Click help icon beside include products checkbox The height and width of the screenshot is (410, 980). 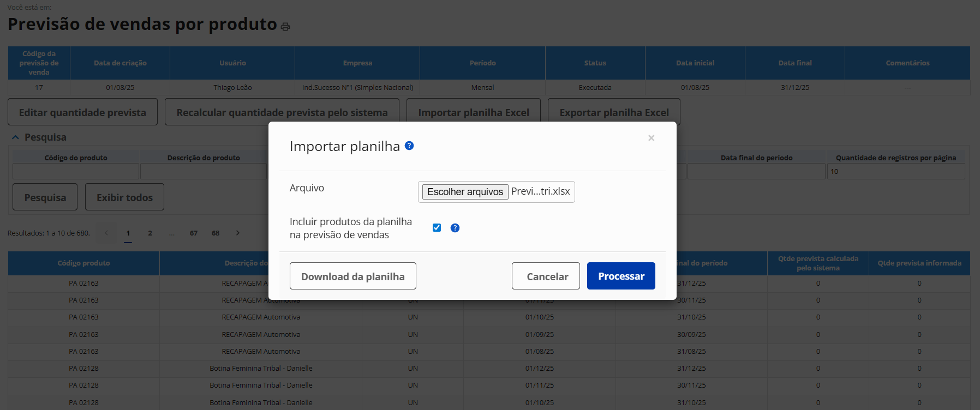point(455,228)
